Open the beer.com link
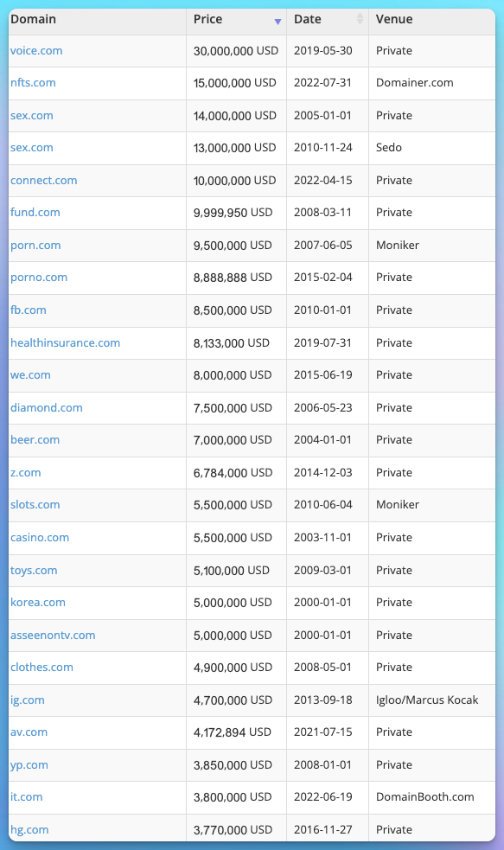Image resolution: width=504 pixels, height=850 pixels. [35, 439]
